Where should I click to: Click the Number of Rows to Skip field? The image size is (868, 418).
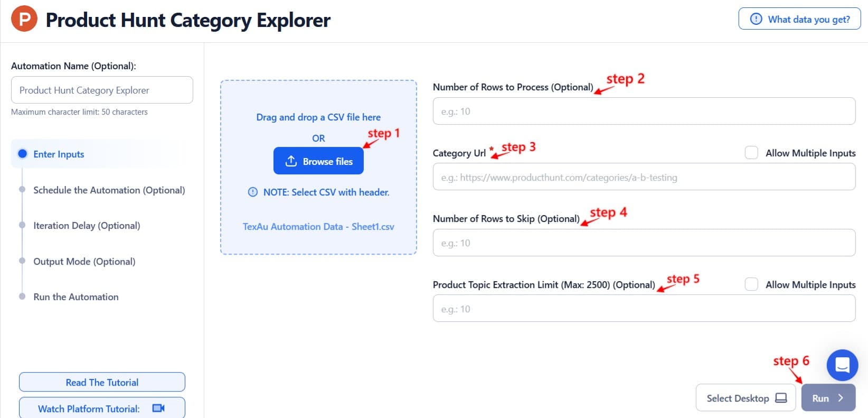tap(644, 243)
